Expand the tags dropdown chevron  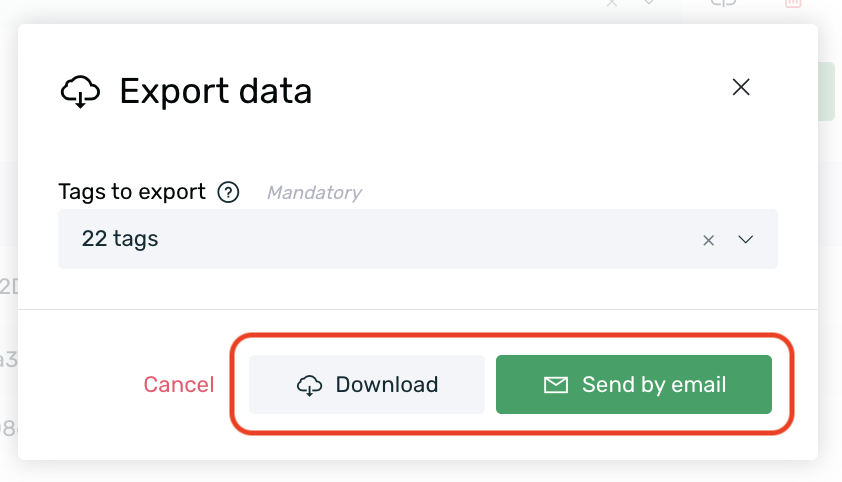pos(745,239)
